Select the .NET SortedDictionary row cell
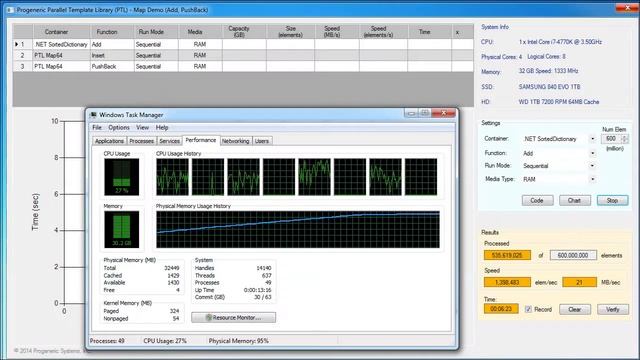Viewport: 640px width, 360px height. tap(61, 44)
